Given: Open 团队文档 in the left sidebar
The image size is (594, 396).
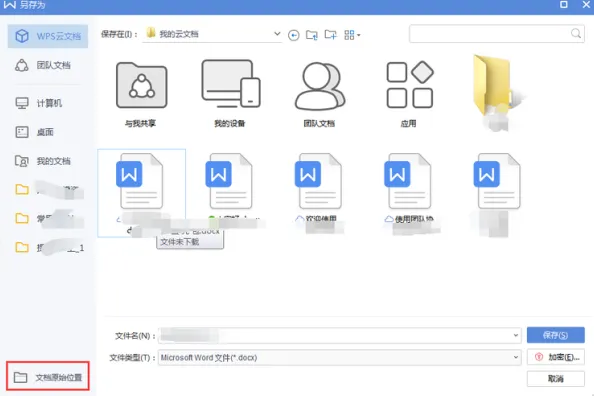Looking at the screenshot, I should [48, 65].
